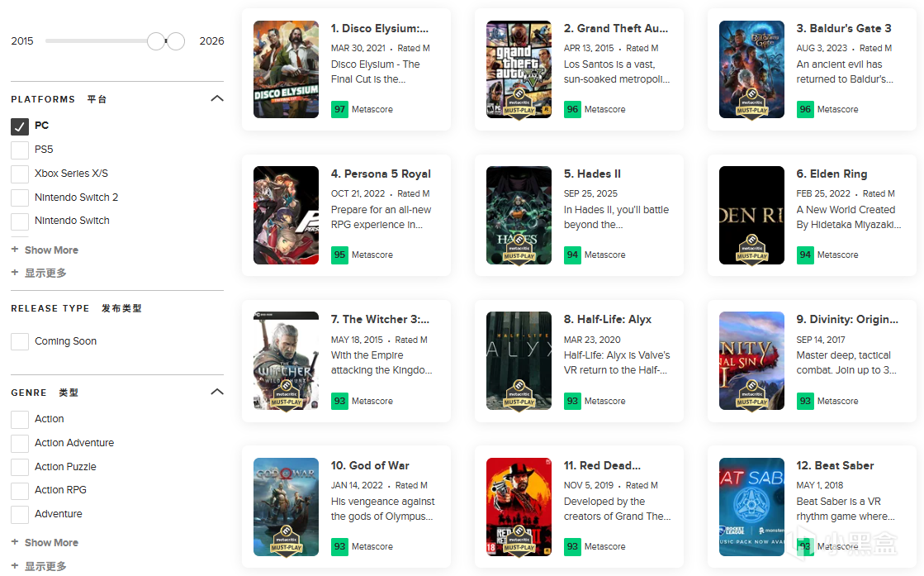Click the 93 Metascore badge for God of War
The image size is (924, 576).
click(339, 546)
